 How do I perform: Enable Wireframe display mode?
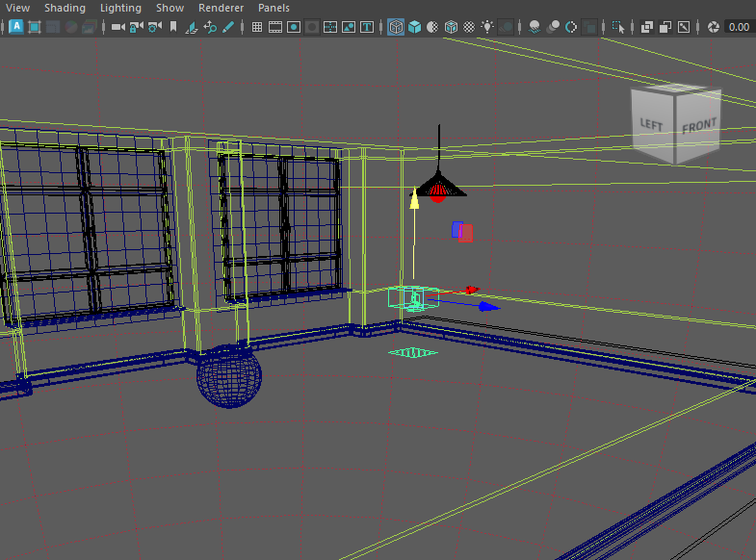coord(396,27)
